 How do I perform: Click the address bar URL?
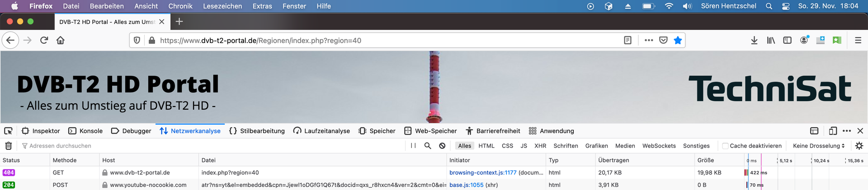click(260, 40)
